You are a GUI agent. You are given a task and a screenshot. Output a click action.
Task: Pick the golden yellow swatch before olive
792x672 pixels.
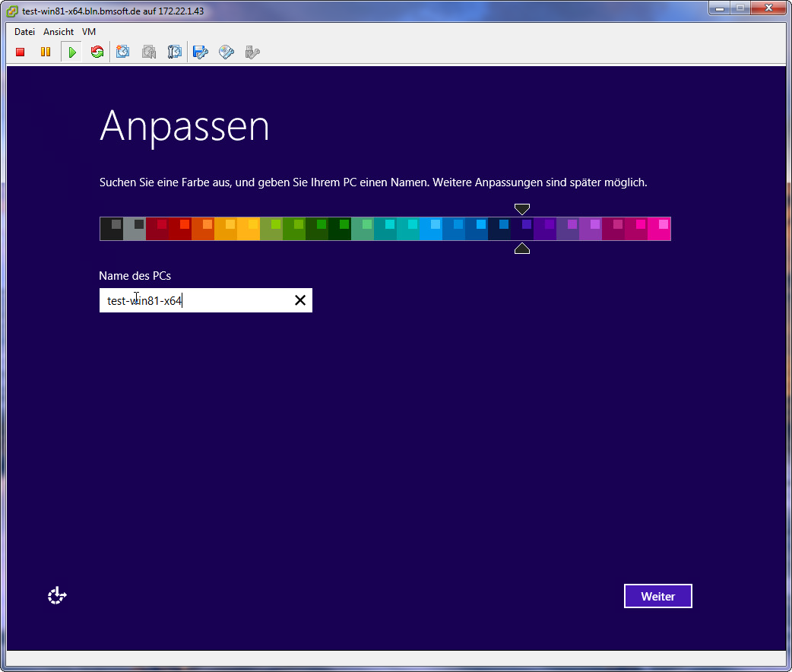pos(249,229)
